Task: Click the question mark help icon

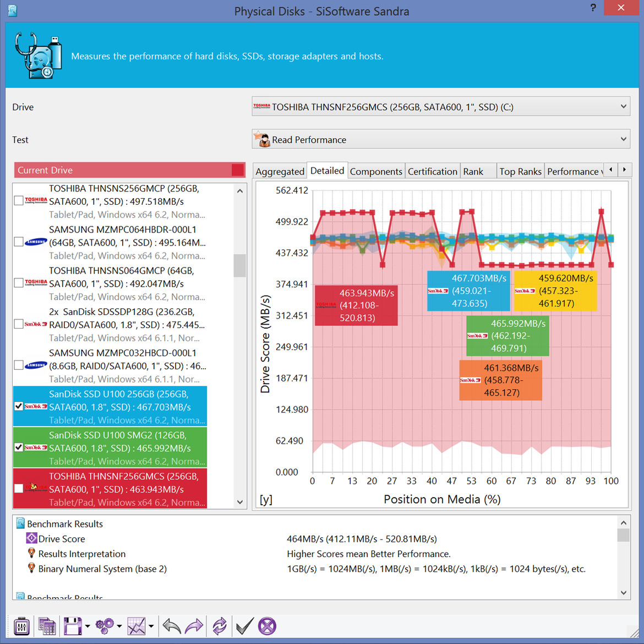Action: (x=593, y=7)
